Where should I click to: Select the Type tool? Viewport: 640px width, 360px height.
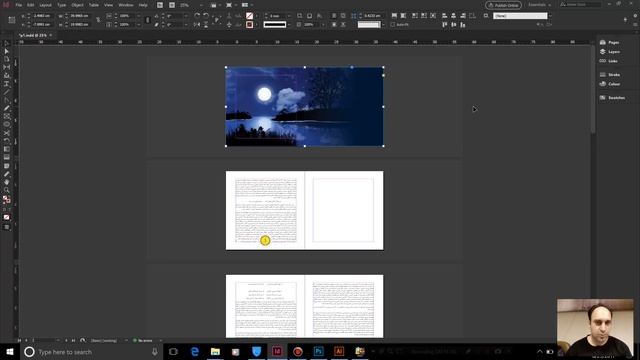point(7,84)
